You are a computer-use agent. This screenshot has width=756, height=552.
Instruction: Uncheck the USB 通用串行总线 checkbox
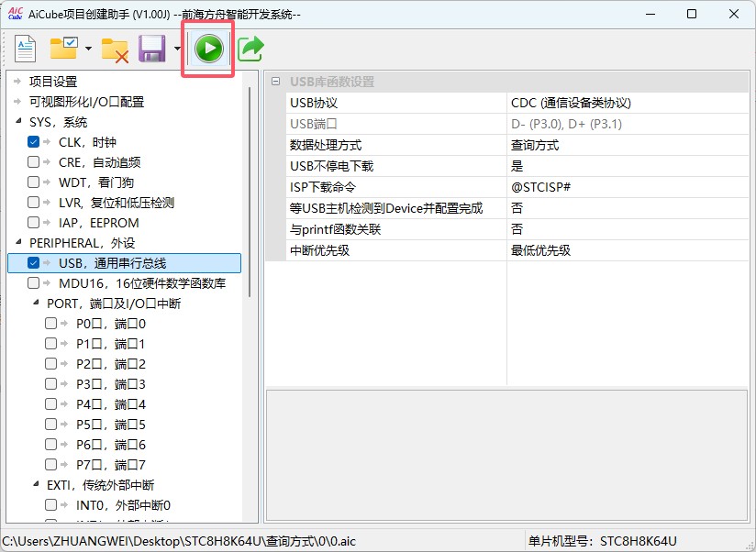pyautogui.click(x=33, y=263)
